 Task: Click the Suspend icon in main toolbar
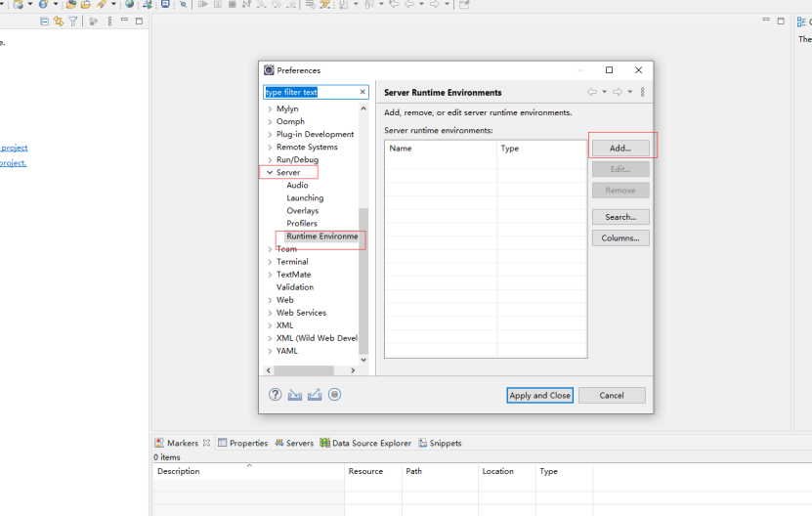point(218,4)
